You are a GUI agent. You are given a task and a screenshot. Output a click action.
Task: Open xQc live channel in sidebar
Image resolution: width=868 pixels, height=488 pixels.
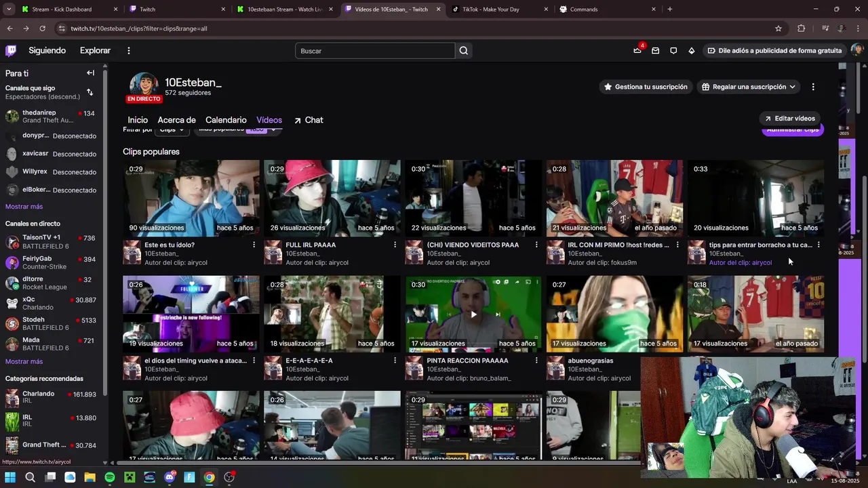[50, 303]
